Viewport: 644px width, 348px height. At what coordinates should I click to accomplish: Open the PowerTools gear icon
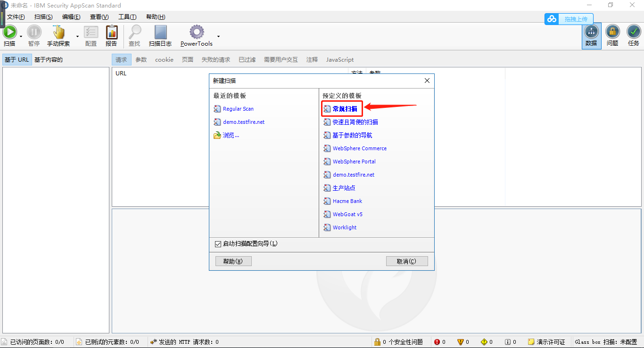(197, 32)
